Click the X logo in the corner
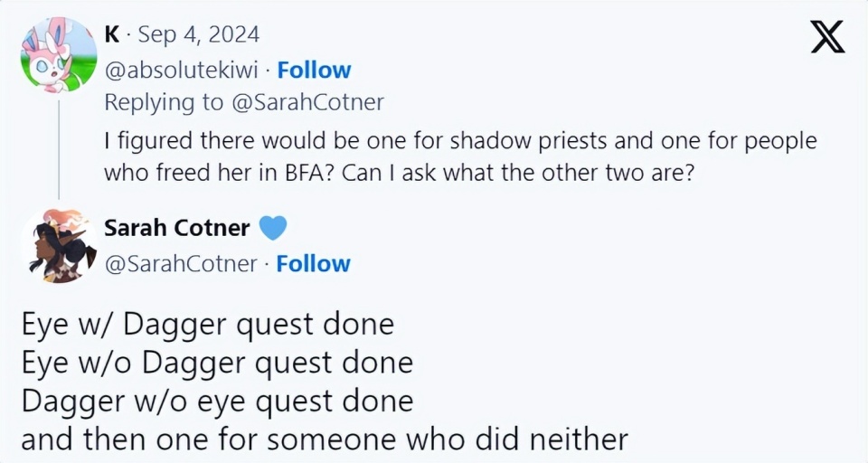Viewport: 868px width, 463px height. (x=827, y=36)
